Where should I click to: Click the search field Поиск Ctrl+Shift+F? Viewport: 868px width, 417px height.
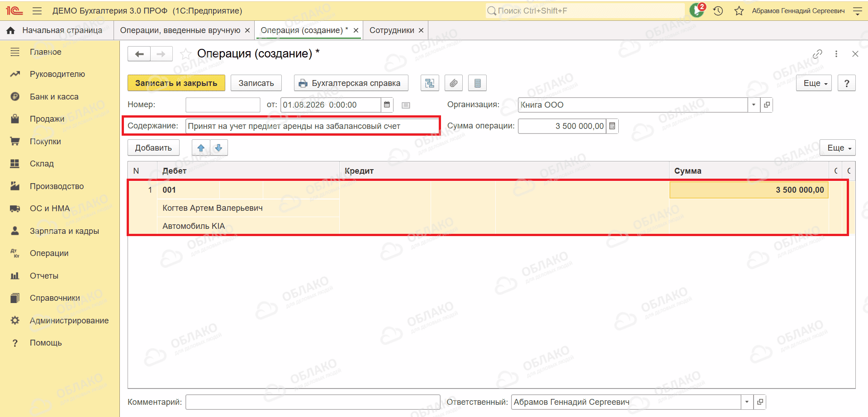(585, 11)
